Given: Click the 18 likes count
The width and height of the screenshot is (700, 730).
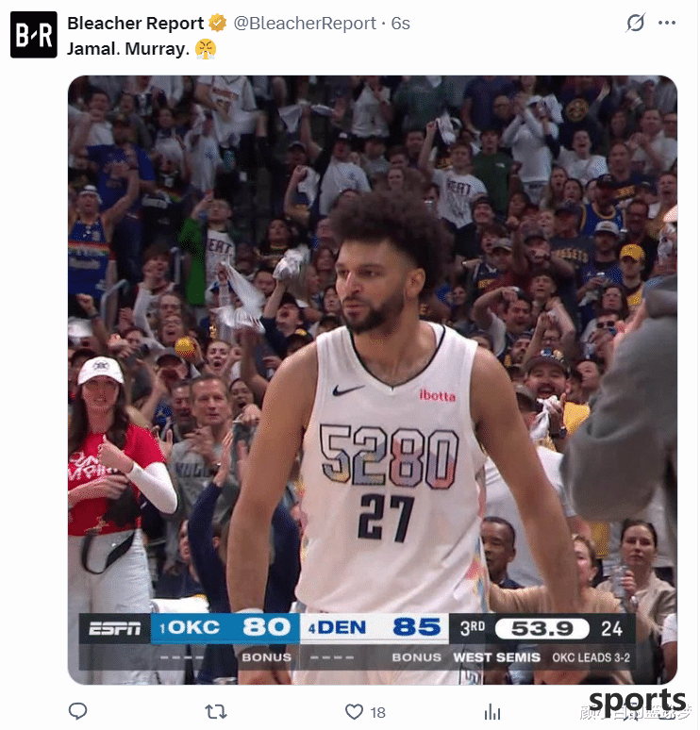Looking at the screenshot, I should (x=377, y=712).
